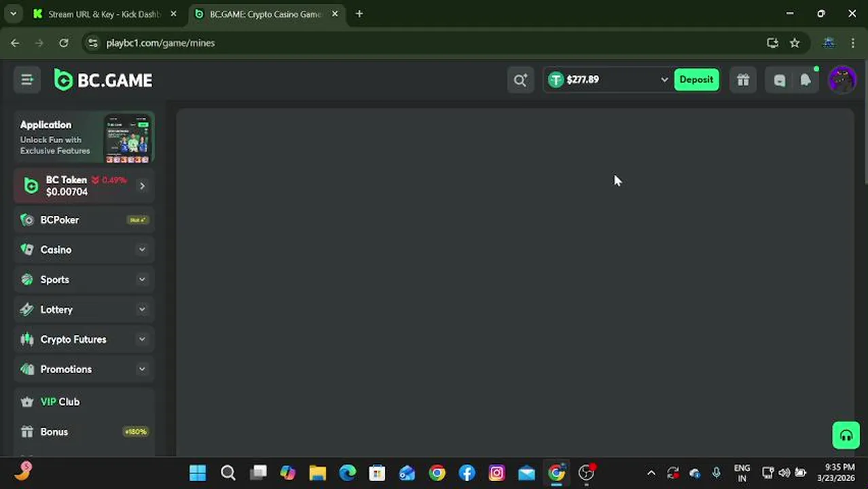The width and height of the screenshot is (868, 489).
Task: Click the ENG IN language indicator
Action: coord(742,473)
